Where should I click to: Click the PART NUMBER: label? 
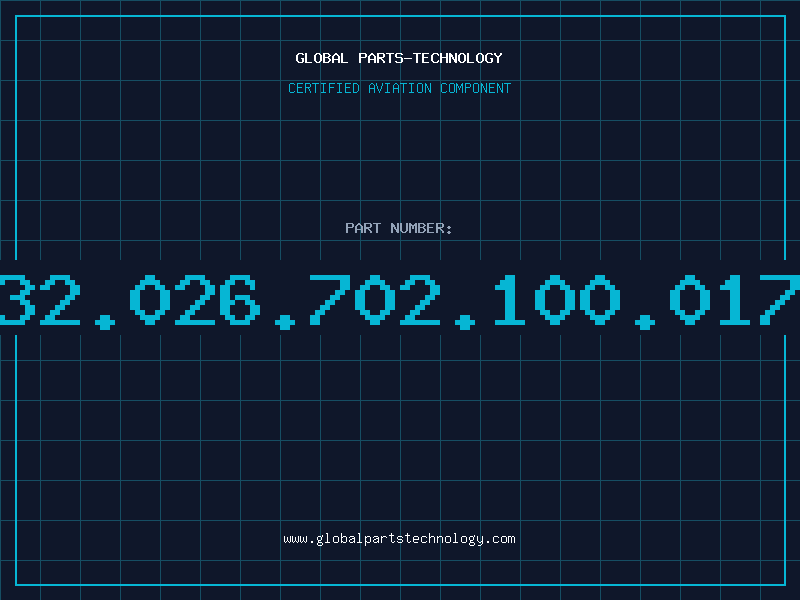[398, 228]
